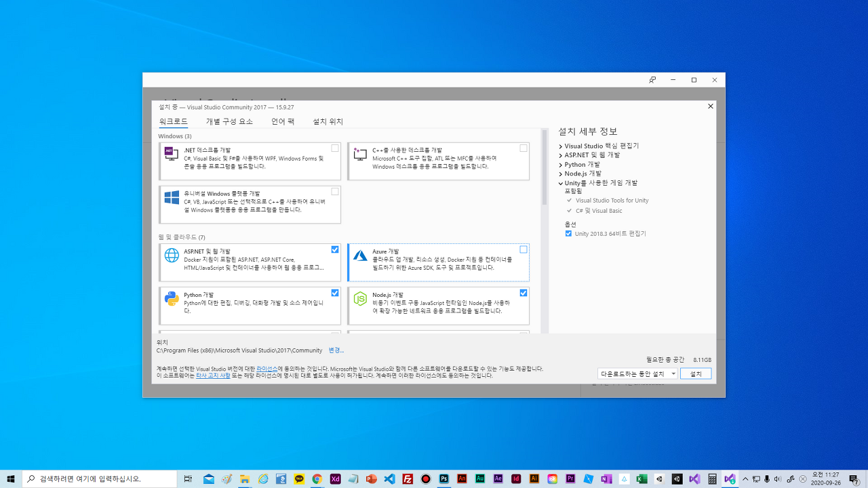The image size is (868, 488).
Task: Open Premiere Pro from the taskbar
Action: pos(570,479)
